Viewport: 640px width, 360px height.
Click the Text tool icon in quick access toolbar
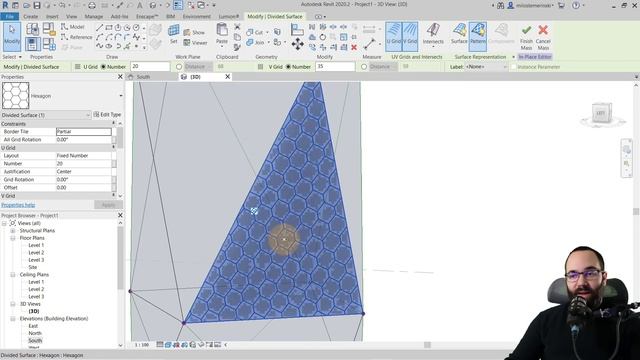pyautogui.click(x=140, y=5)
